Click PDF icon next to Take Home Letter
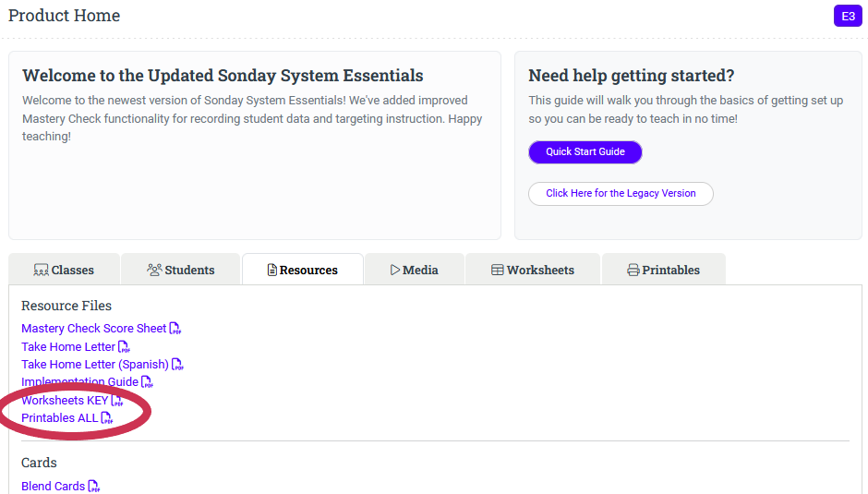 point(124,347)
